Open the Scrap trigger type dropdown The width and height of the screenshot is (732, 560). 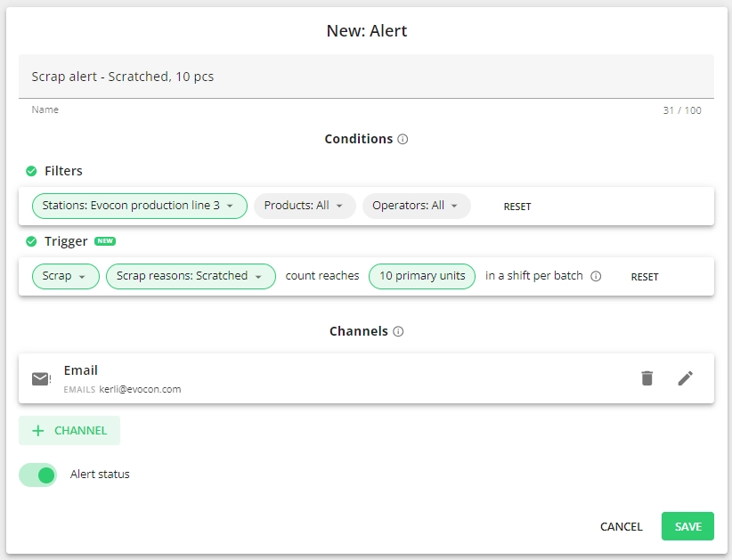(x=66, y=276)
